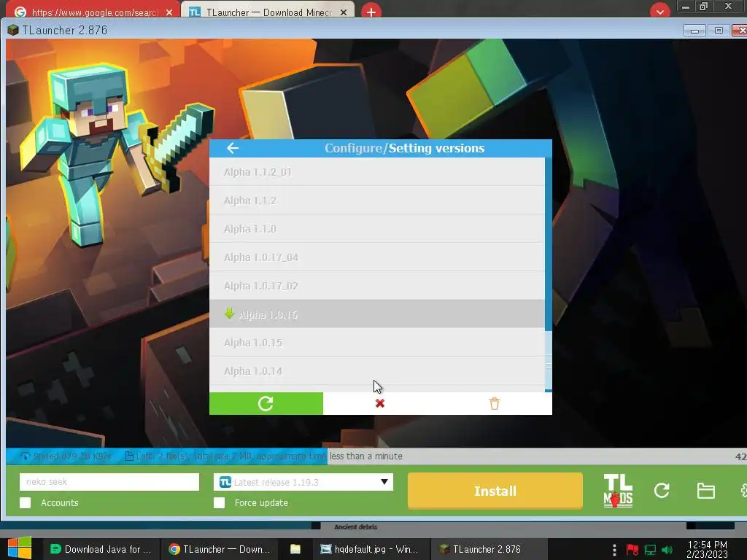This screenshot has width=747, height=560.
Task: Close the TLauncher download browser tab
Action: click(x=344, y=12)
